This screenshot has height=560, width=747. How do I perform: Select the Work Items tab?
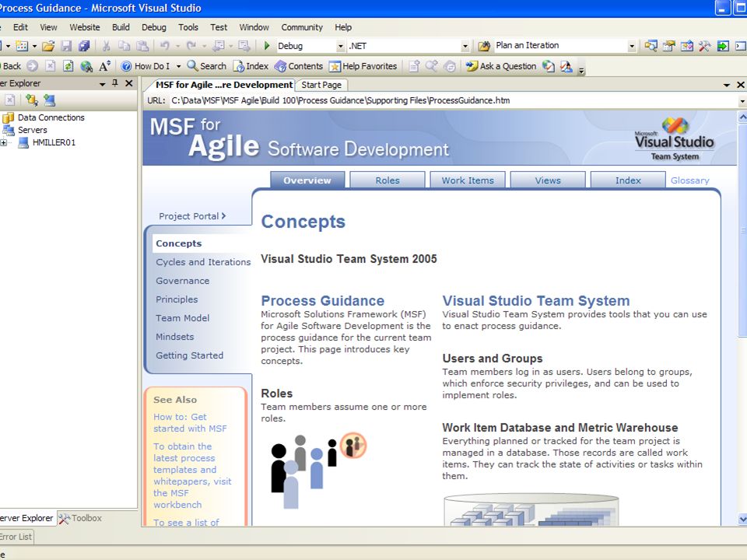pos(468,180)
